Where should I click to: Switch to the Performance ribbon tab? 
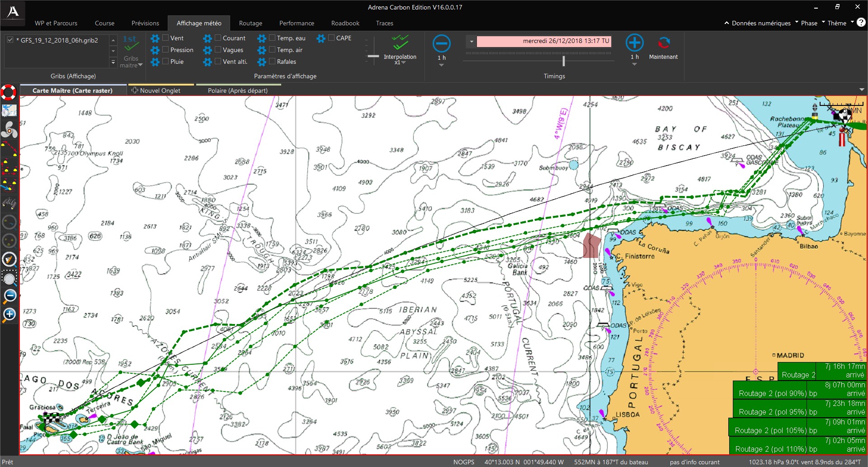click(297, 23)
